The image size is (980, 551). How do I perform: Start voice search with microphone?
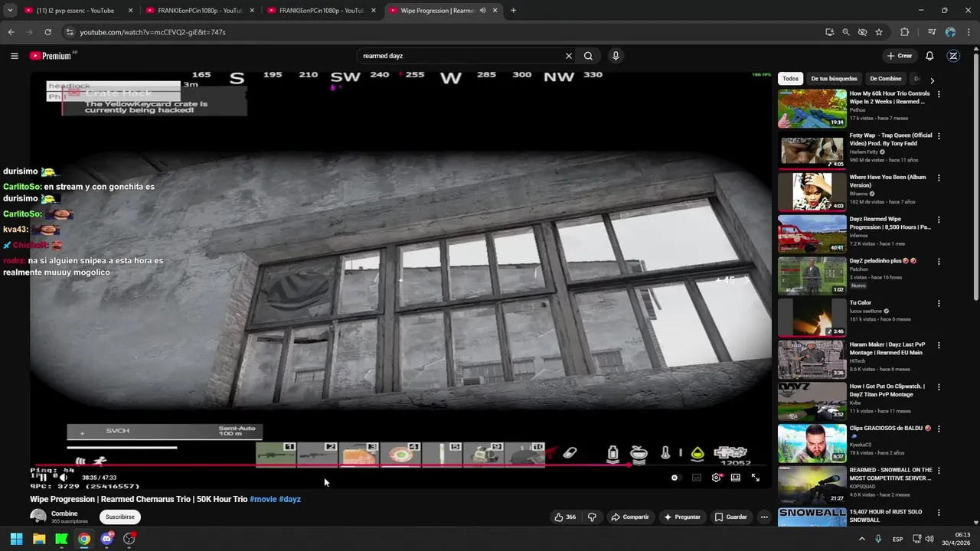(x=616, y=56)
